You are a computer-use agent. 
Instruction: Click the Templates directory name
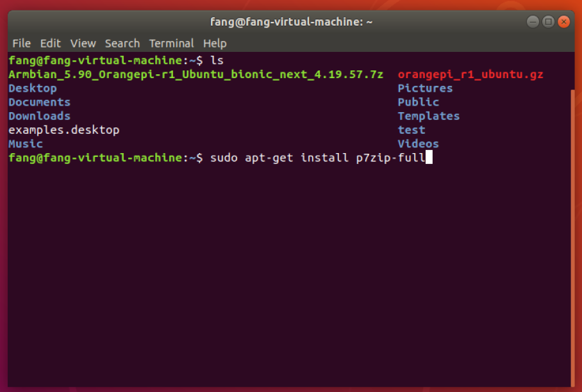pyautogui.click(x=429, y=116)
